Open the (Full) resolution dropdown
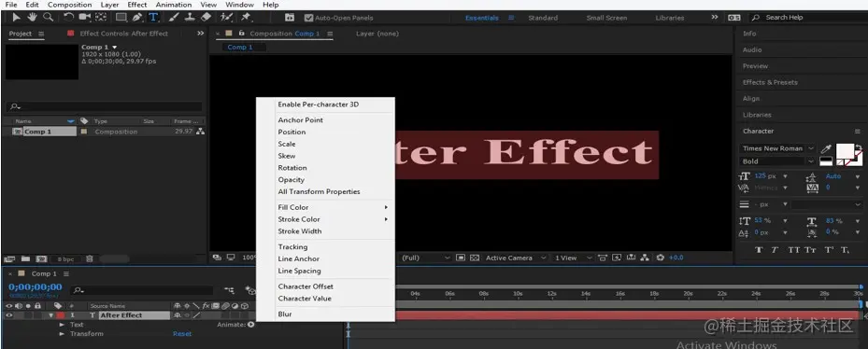The height and width of the screenshot is (349, 868). pos(425,258)
